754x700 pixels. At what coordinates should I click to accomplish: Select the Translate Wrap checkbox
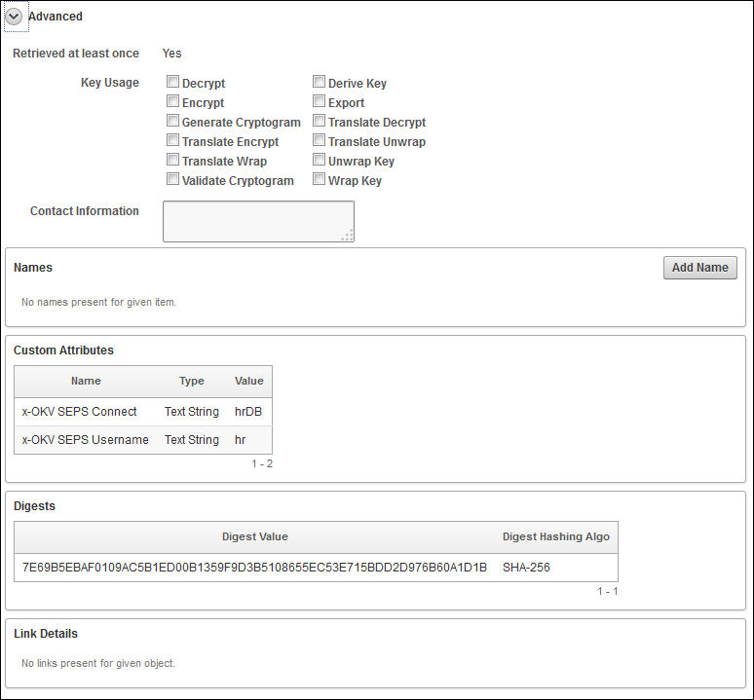172,160
